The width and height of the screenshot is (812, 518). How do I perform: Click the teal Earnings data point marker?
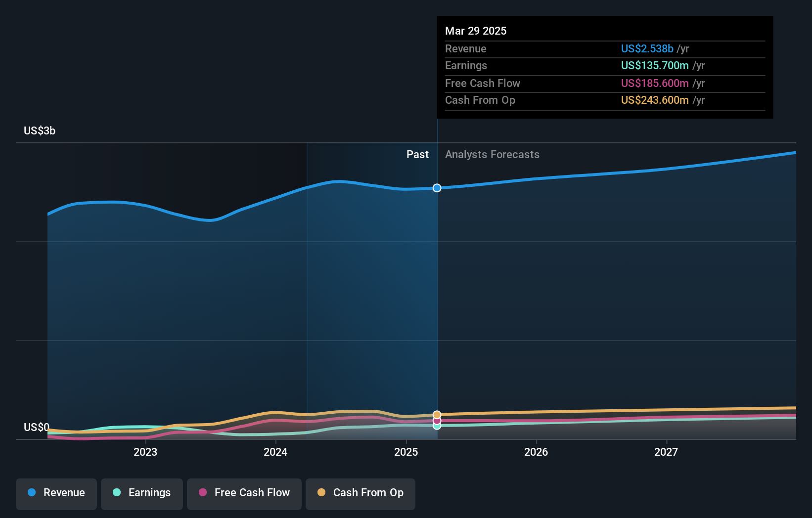coord(437,426)
